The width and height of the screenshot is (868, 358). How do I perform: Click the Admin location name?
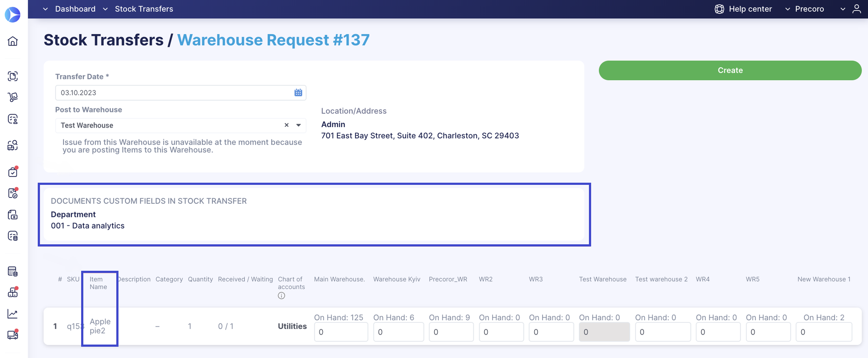pyautogui.click(x=333, y=125)
